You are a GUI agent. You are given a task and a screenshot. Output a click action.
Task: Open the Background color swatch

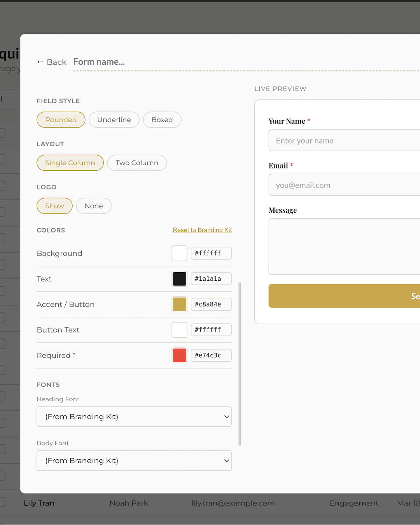tap(179, 253)
